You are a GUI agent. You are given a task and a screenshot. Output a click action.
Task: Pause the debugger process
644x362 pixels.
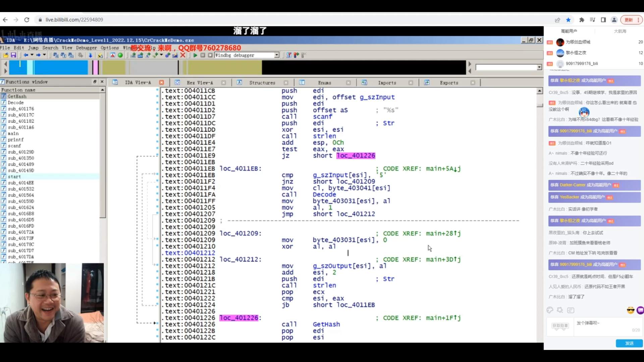[203, 55]
